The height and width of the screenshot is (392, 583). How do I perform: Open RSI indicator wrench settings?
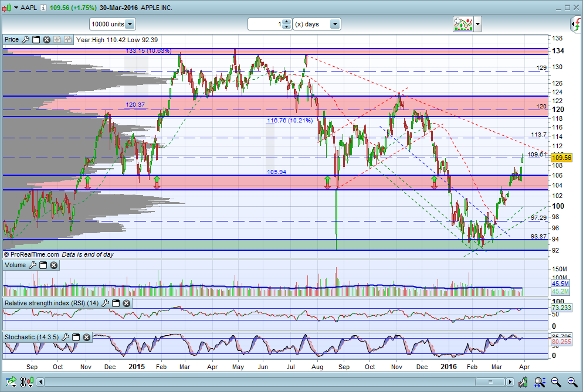point(105,303)
